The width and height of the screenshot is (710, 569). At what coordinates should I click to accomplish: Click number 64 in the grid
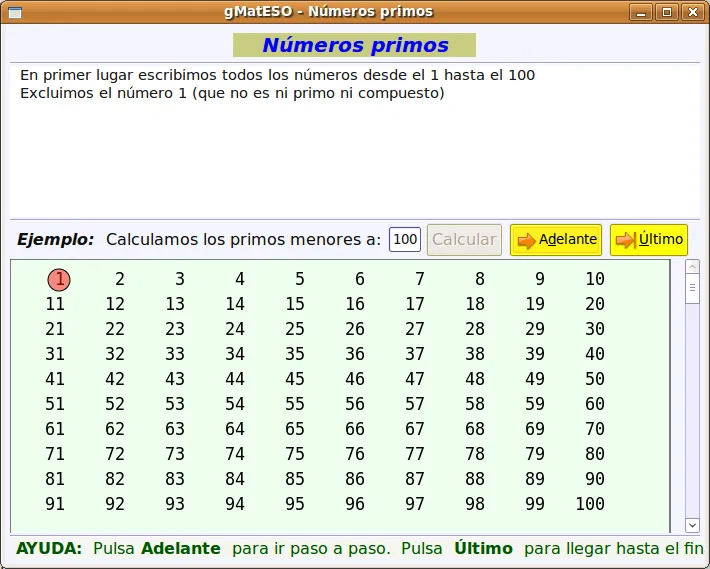click(235, 429)
